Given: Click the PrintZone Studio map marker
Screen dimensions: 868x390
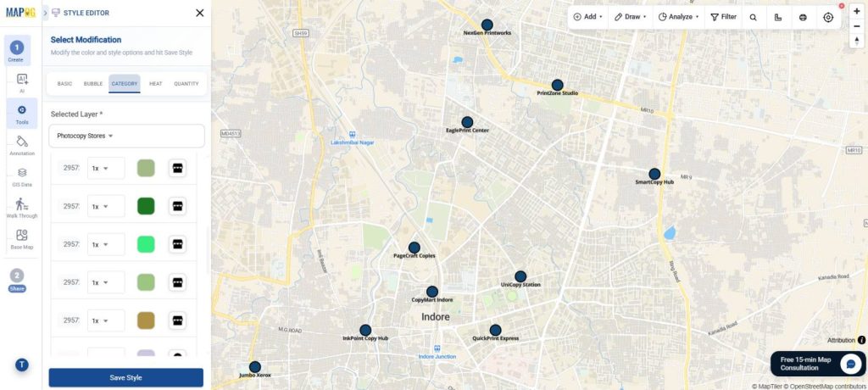Looking at the screenshot, I should (x=558, y=86).
